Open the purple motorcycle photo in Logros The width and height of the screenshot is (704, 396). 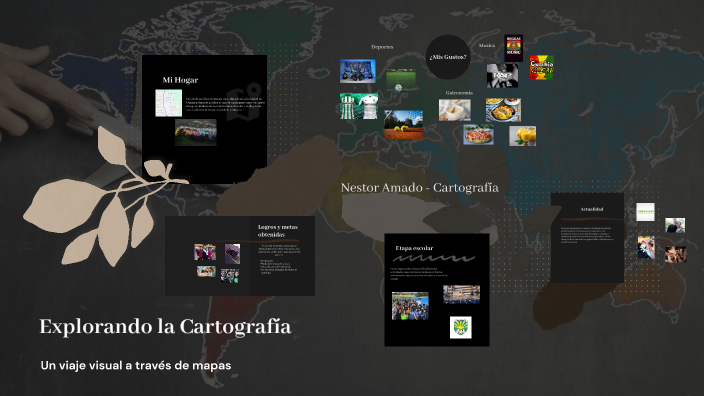pos(232,254)
